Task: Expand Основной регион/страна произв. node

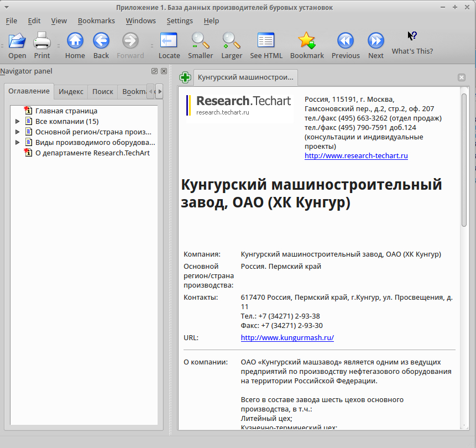Action: click(x=17, y=132)
